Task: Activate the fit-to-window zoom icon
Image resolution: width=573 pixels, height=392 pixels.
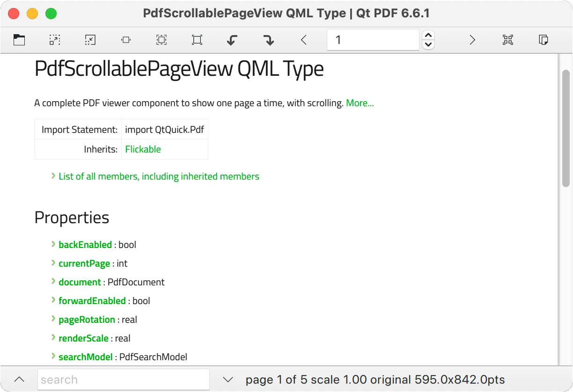Action: [x=161, y=40]
